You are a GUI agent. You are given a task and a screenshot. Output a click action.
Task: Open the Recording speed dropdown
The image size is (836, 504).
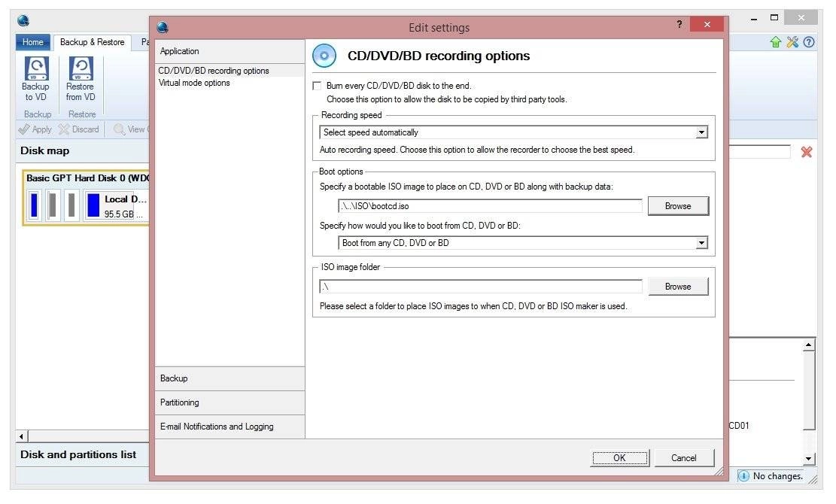coord(701,132)
